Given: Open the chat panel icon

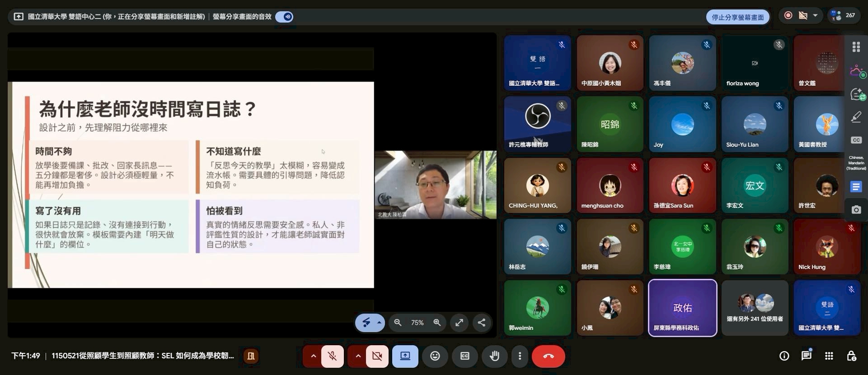Looking at the screenshot, I should (807, 356).
